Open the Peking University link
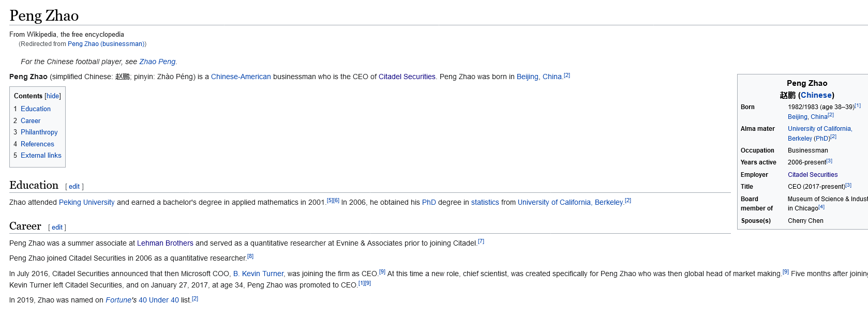Image resolution: width=868 pixels, height=318 pixels. 87,202
